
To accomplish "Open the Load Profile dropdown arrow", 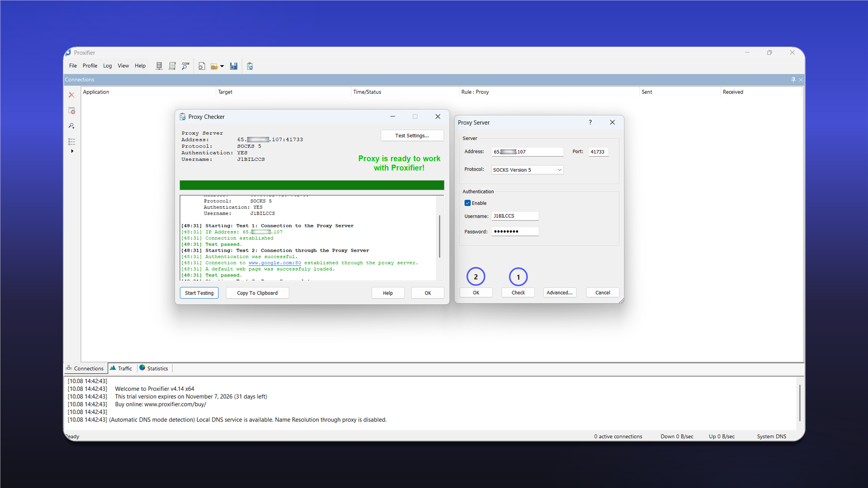I will tap(222, 66).
